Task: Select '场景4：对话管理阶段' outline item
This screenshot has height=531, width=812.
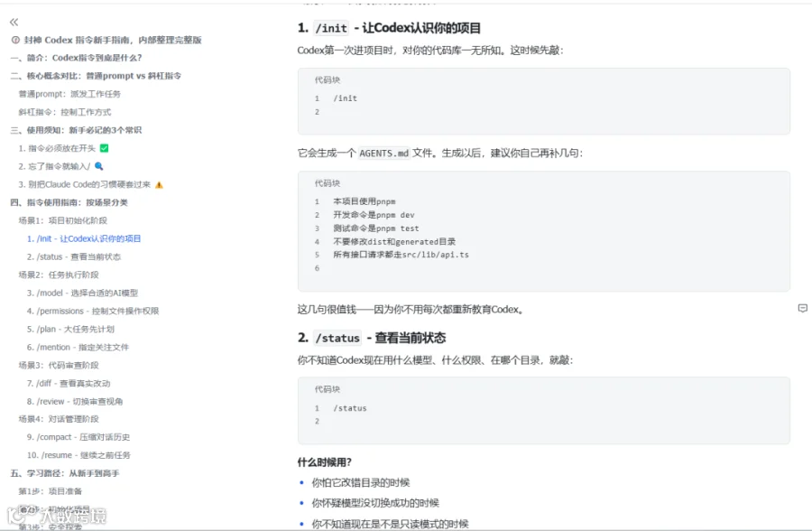Action: point(59,419)
